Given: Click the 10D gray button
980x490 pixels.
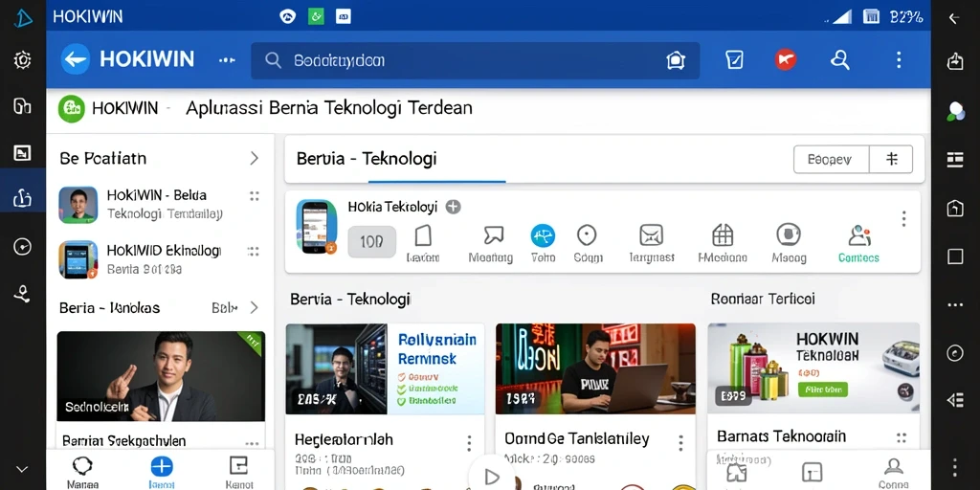Looking at the screenshot, I should pyautogui.click(x=372, y=242).
